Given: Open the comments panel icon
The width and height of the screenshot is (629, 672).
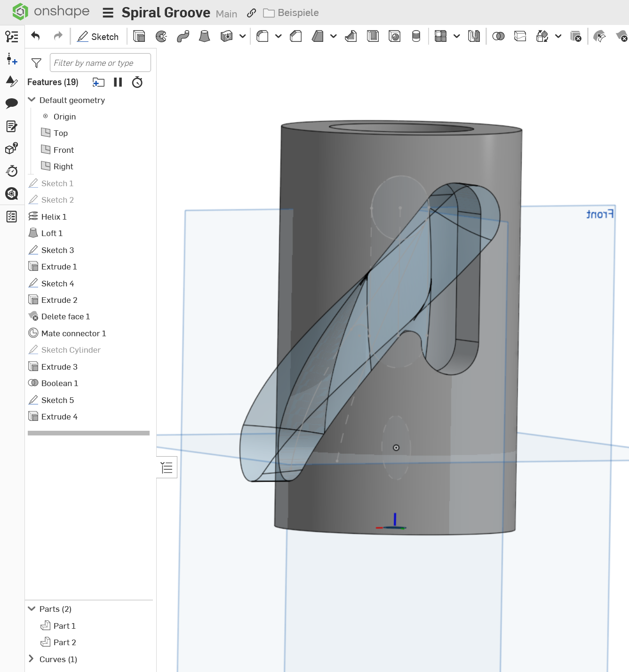Looking at the screenshot, I should tap(12, 103).
